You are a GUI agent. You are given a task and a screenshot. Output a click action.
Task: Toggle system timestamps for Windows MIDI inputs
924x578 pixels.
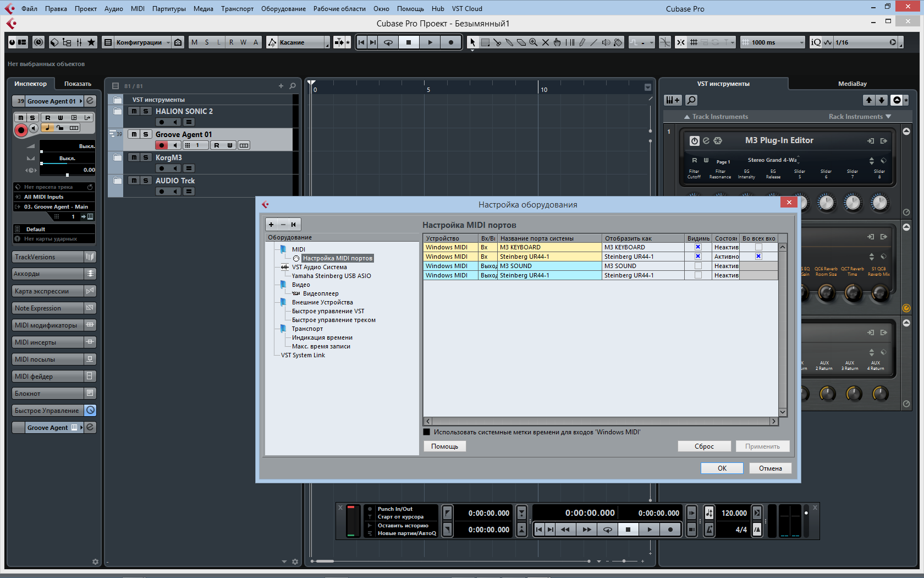coord(427,432)
